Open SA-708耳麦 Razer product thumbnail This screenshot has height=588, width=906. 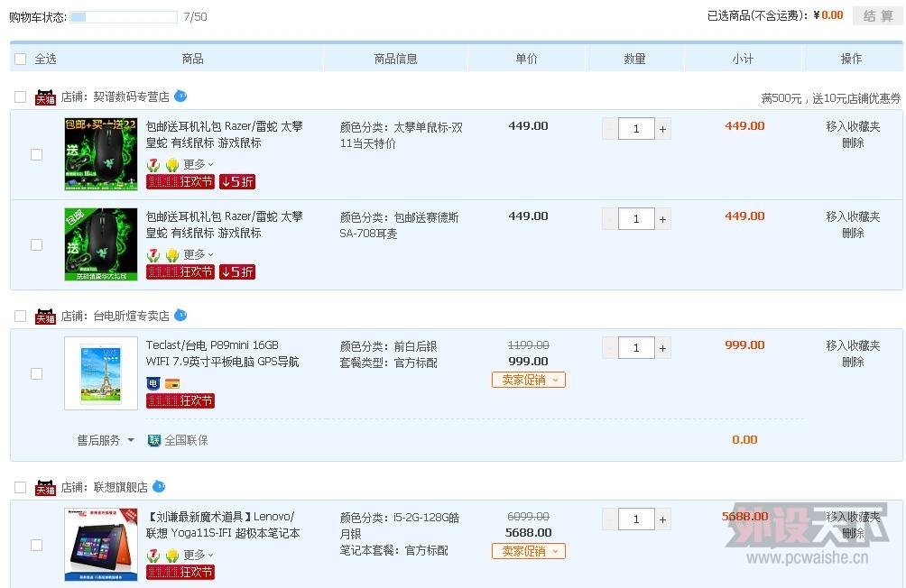pyautogui.click(x=101, y=244)
